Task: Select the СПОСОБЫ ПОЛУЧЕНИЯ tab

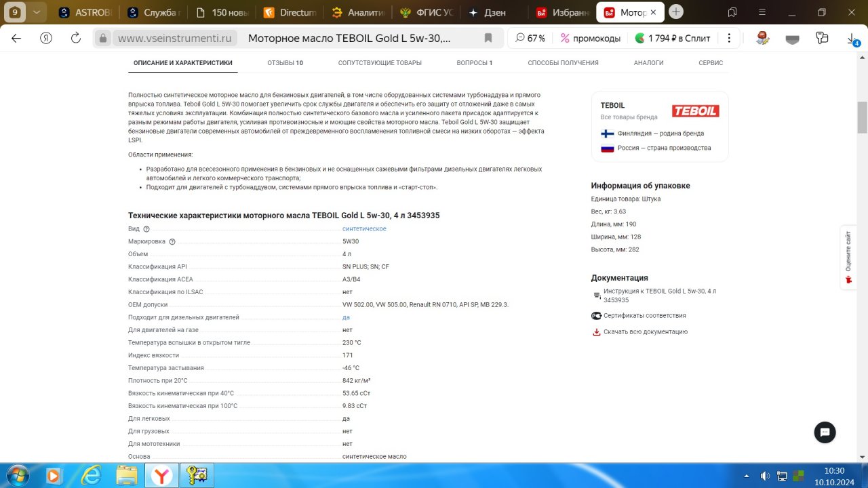Action: tap(563, 63)
